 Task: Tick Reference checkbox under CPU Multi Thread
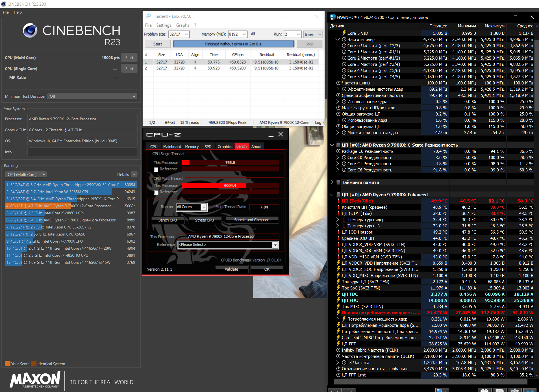tap(156, 192)
